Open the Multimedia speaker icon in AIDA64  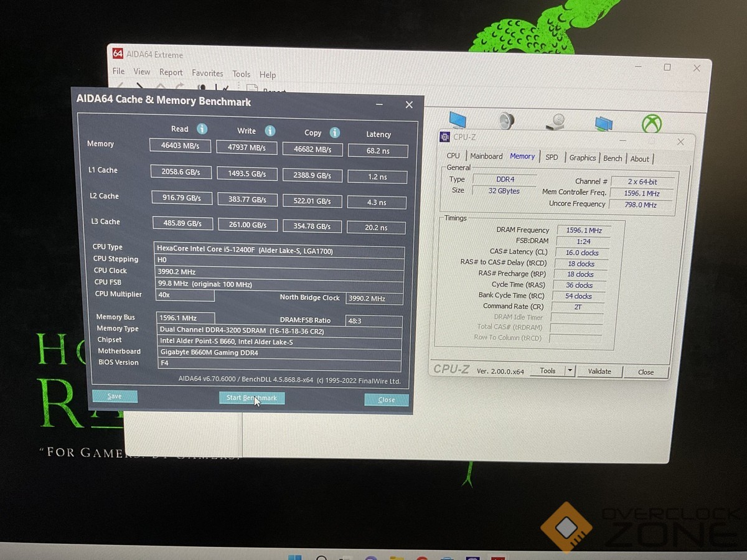tap(505, 120)
